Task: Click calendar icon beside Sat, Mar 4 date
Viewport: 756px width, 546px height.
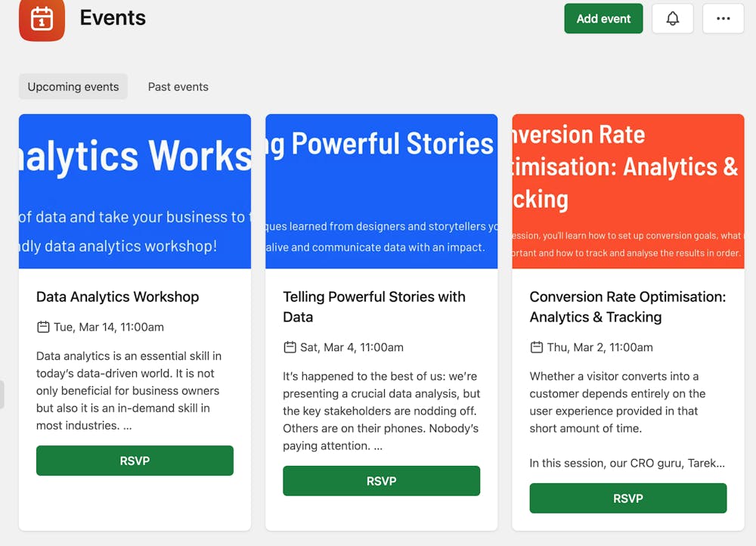Action: [x=290, y=348]
